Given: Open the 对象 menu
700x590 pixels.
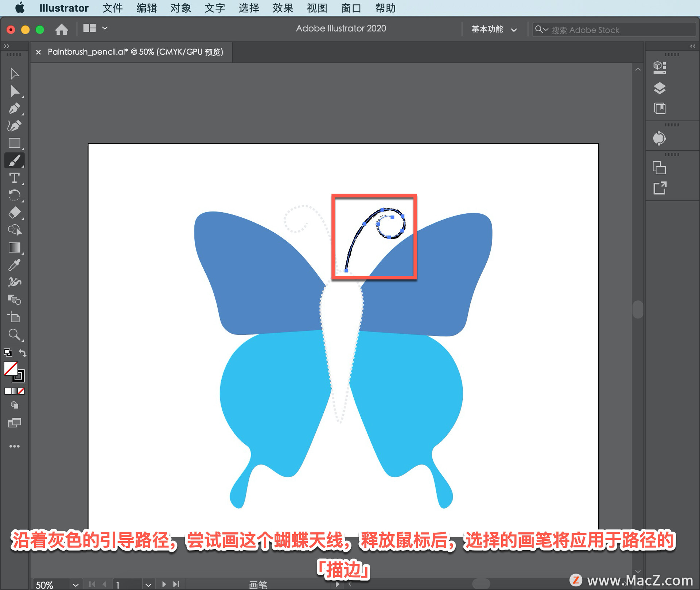Looking at the screenshot, I should pyautogui.click(x=181, y=8).
